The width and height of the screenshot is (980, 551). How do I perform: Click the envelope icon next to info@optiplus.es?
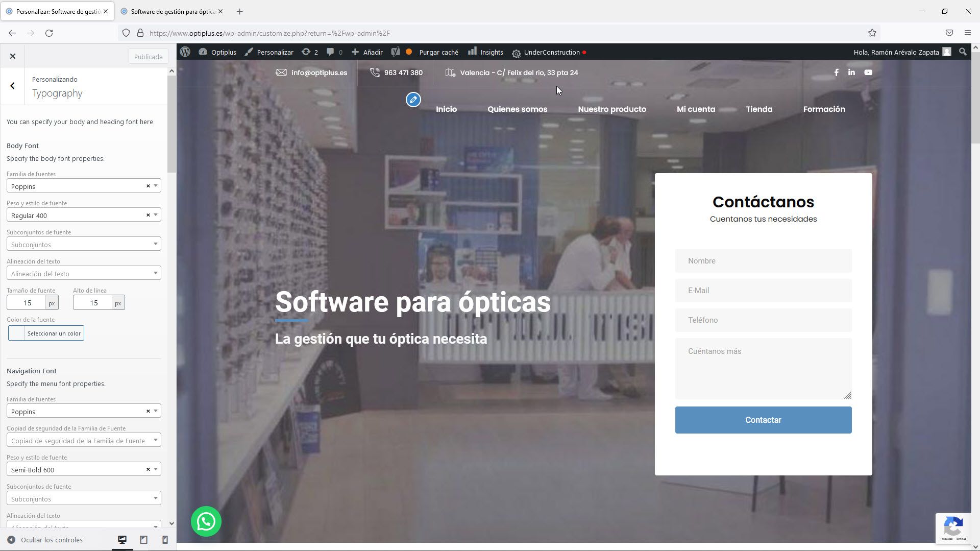click(x=281, y=73)
